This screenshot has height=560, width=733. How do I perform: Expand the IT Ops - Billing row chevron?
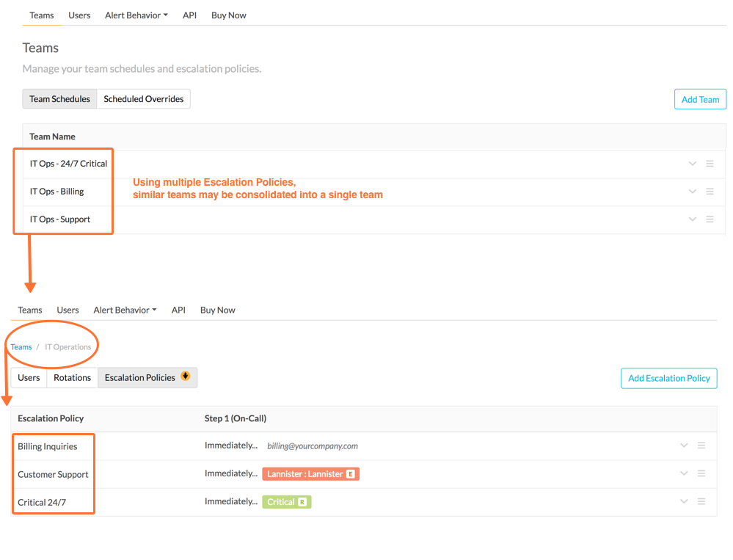point(693,191)
